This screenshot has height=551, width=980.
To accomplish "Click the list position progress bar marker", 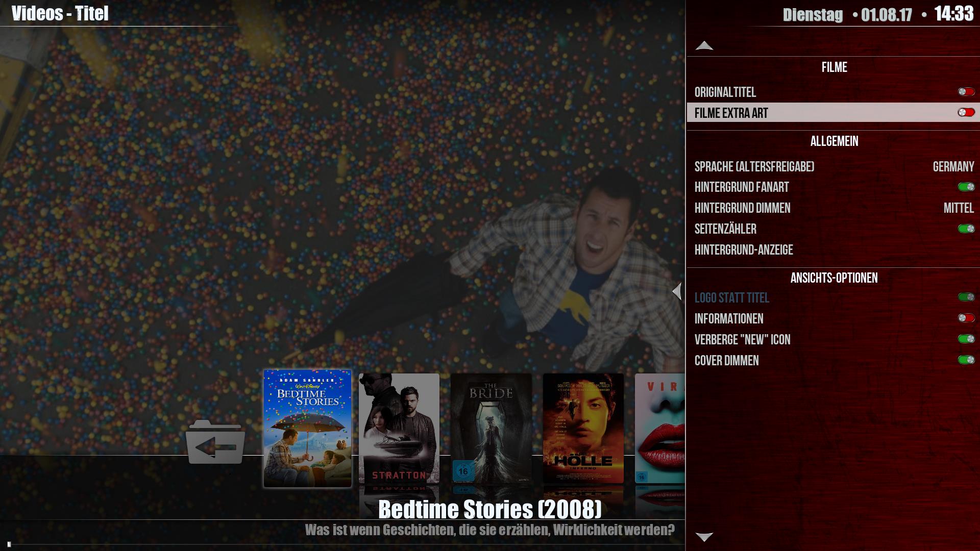I will [9, 544].
